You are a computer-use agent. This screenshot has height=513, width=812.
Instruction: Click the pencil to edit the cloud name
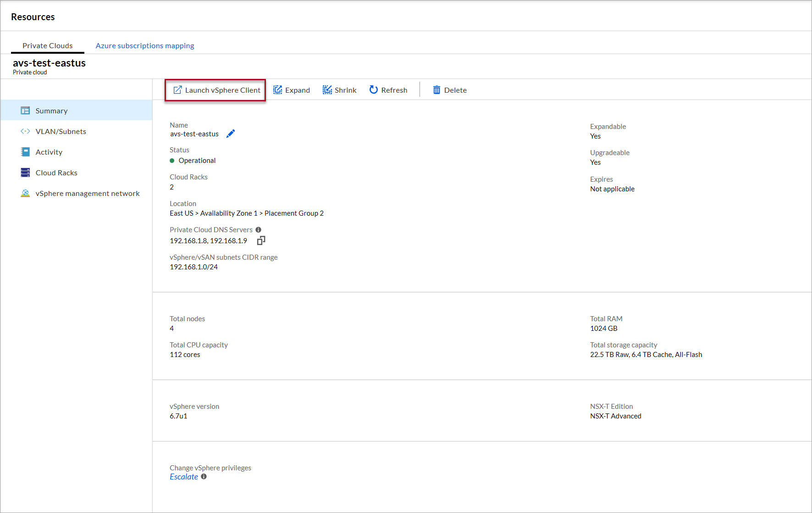click(231, 134)
